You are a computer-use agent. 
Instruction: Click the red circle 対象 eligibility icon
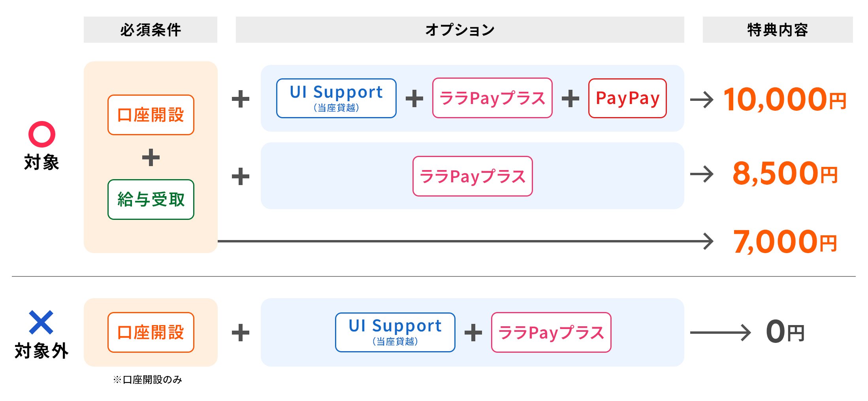(x=41, y=134)
